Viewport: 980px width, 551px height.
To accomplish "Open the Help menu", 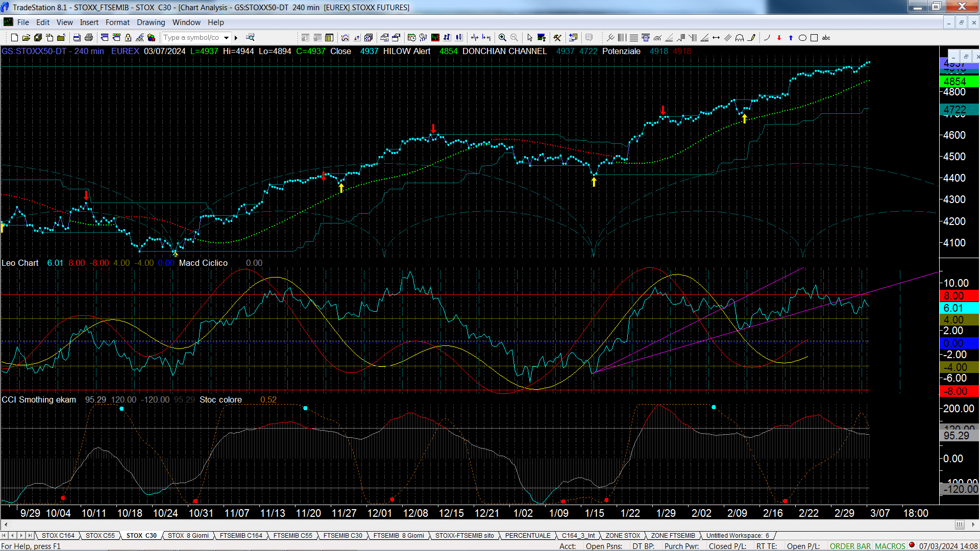I will [x=215, y=22].
